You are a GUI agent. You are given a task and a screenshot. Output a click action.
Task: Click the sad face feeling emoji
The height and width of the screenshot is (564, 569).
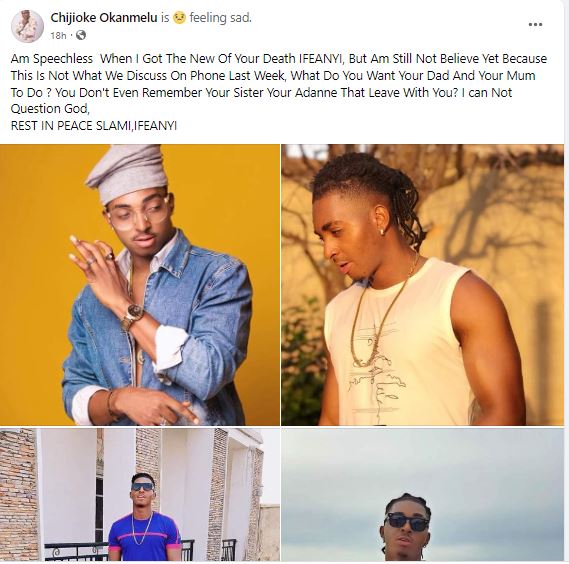point(179,17)
